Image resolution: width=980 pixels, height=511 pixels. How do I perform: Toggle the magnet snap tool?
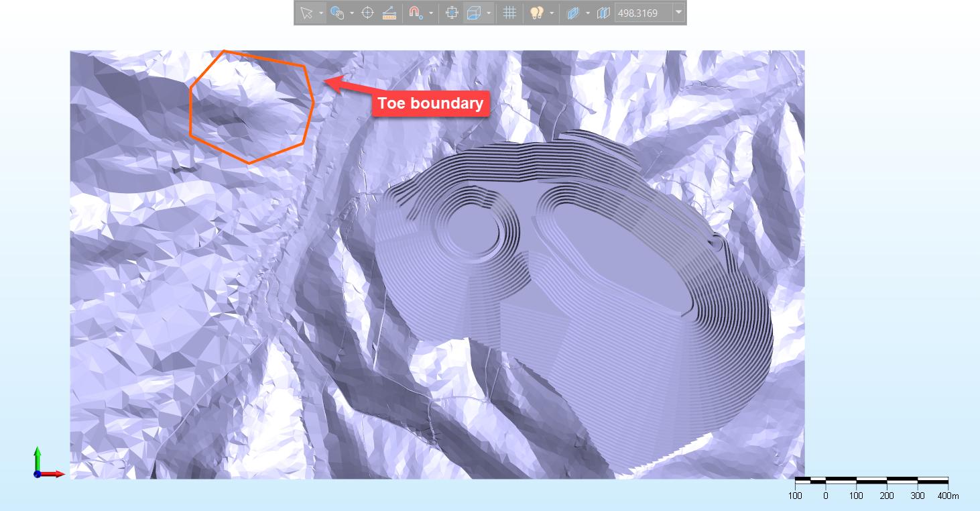pos(416,13)
